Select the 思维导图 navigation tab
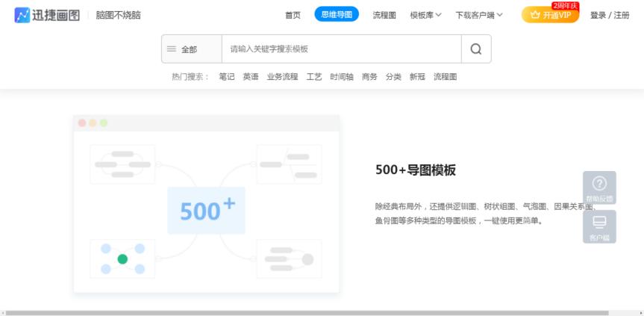644x316 pixels. click(337, 14)
